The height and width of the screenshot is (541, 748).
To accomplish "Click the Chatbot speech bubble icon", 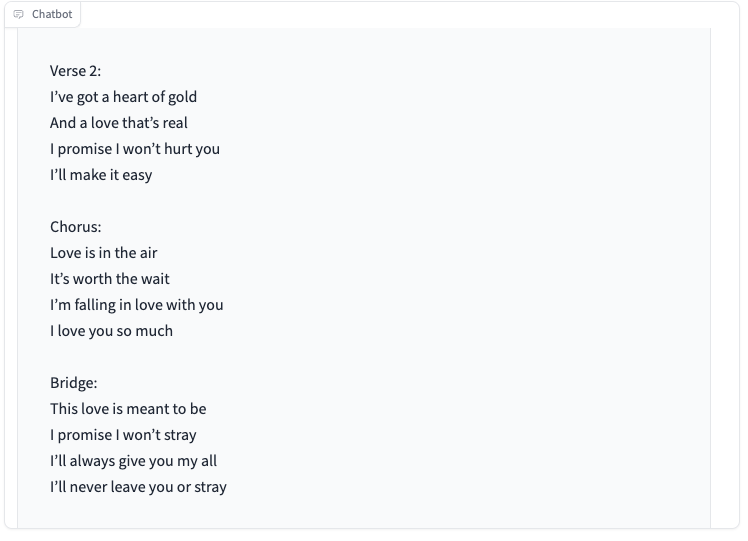I will coord(19,14).
